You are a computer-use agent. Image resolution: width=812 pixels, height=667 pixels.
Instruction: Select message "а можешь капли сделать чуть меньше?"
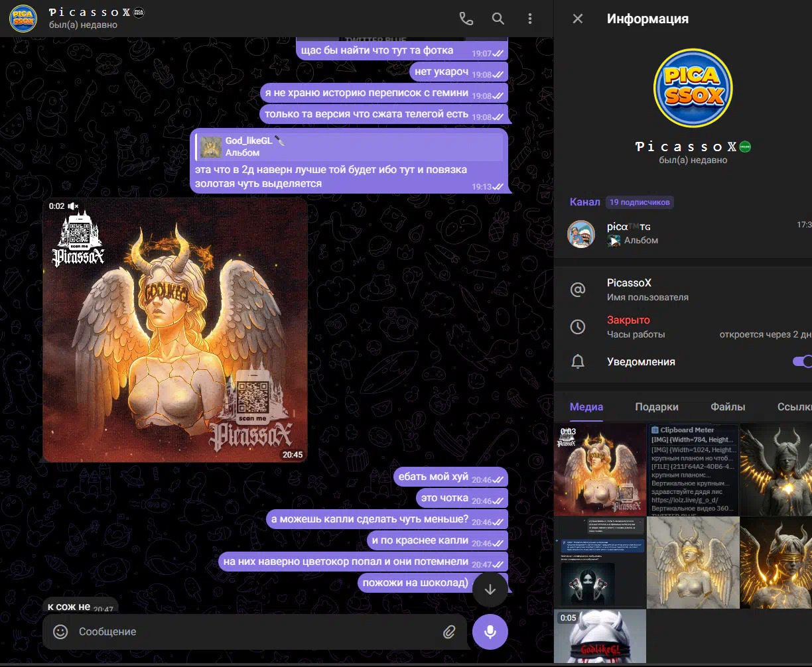coord(387,519)
